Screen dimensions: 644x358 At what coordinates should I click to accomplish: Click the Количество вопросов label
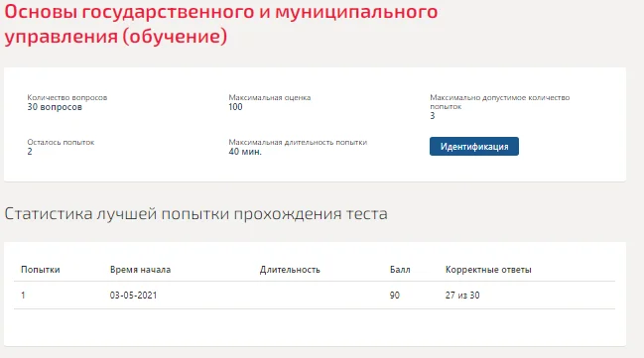click(66, 97)
